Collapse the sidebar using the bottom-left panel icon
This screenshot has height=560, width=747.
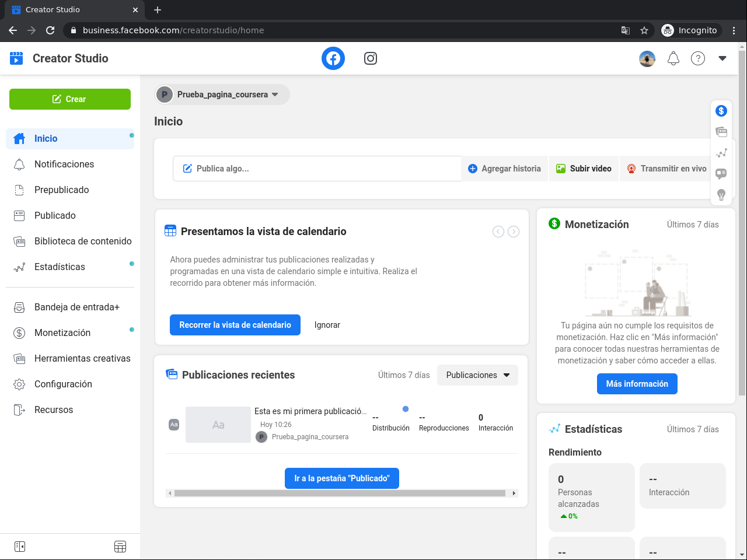point(20,547)
